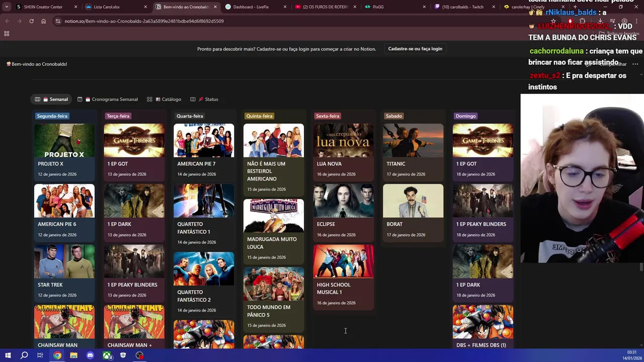Click Cadastre-se ou faça login button
Screen dimensions: 644x362
(415, 49)
